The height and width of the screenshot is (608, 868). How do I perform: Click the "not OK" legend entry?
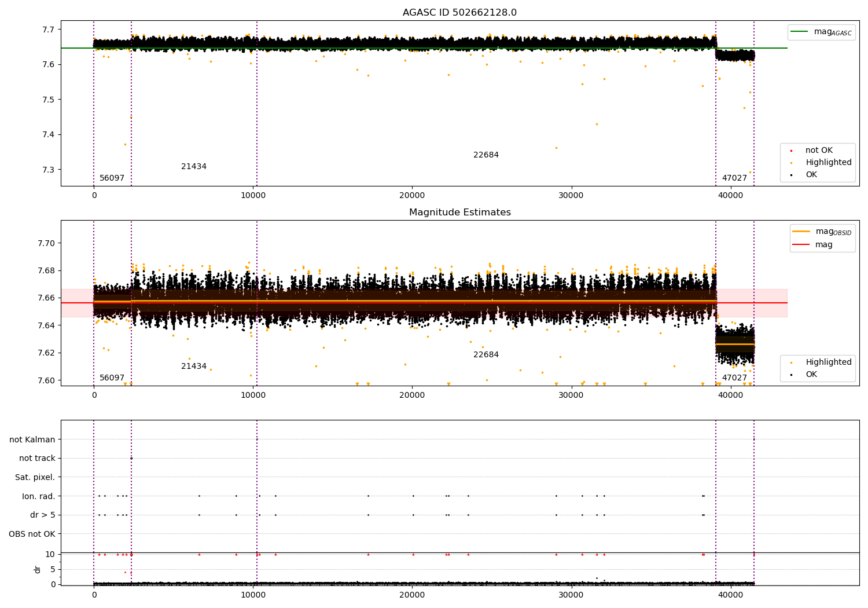point(818,151)
